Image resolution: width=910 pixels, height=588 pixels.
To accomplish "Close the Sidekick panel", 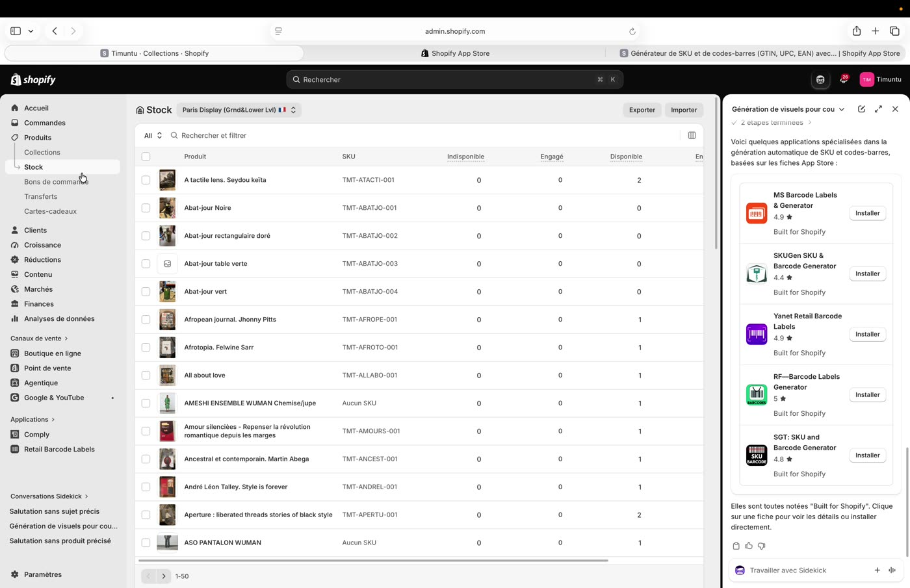I will coord(895,109).
